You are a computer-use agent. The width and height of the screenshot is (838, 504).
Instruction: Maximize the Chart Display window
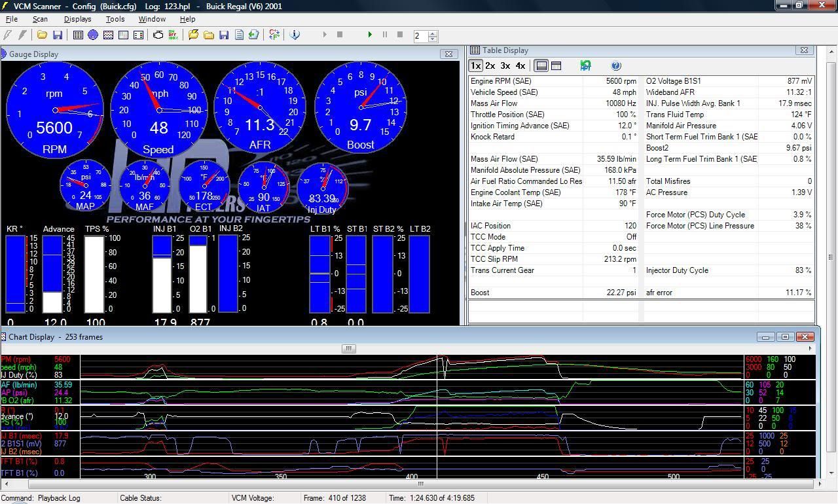coord(785,336)
